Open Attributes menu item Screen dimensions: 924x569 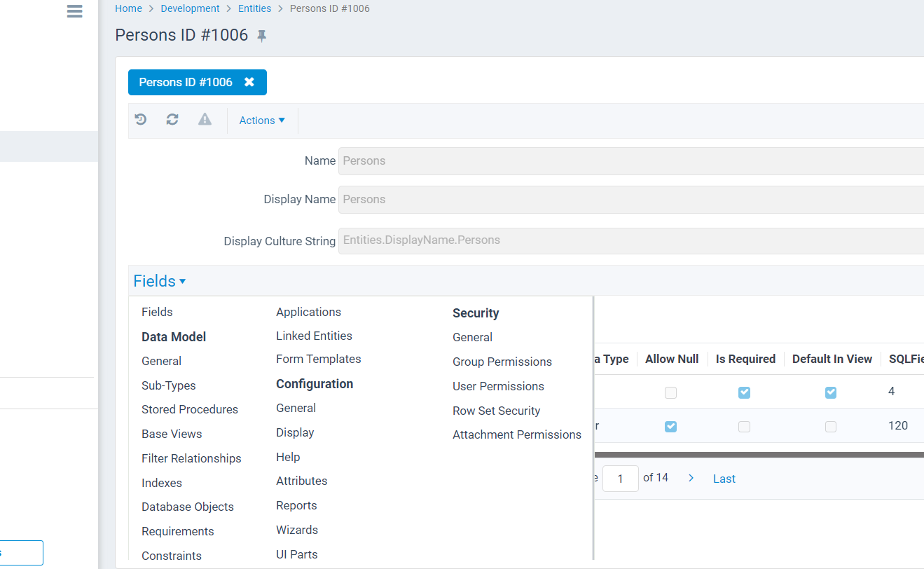pyautogui.click(x=302, y=481)
